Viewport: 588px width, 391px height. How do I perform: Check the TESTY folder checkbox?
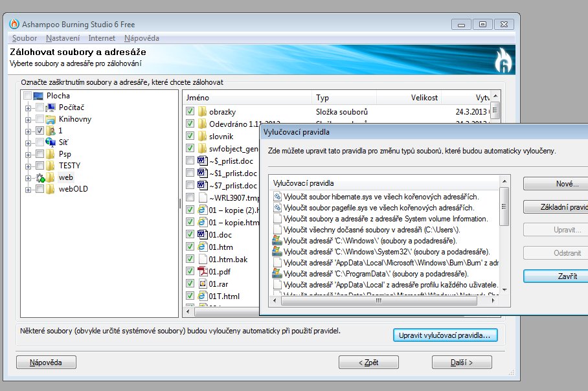[40, 165]
